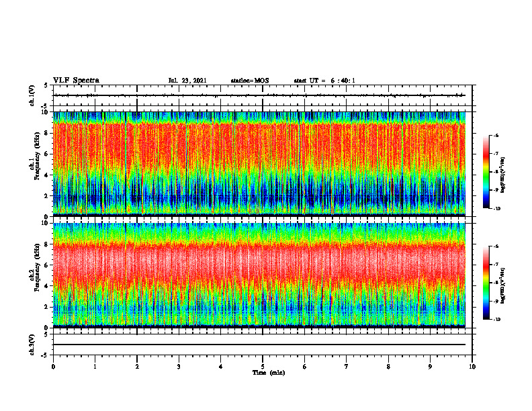This screenshot has width=532, height=411.
Task: Click the "4" kHz tick of ch.2 spectrogram
Action: click(x=47, y=286)
